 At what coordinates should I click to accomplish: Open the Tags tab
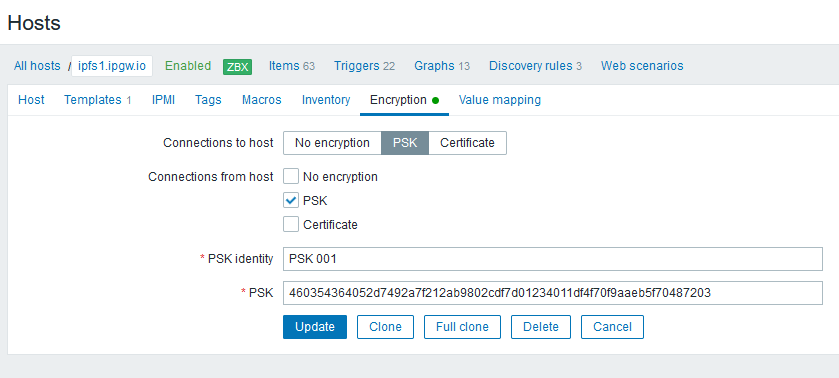(208, 100)
